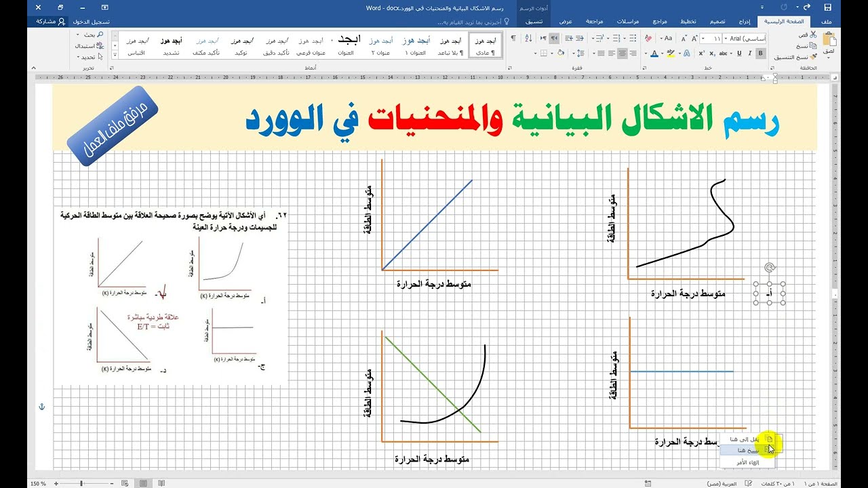This screenshot has width=868, height=488.
Task: Click the Text Effects glowing A icon
Action: tap(687, 53)
